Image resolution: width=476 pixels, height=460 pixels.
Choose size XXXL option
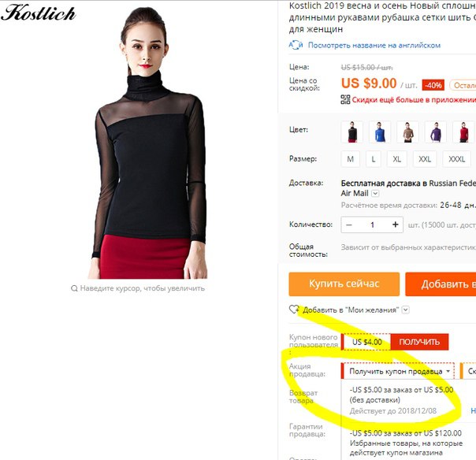click(457, 159)
